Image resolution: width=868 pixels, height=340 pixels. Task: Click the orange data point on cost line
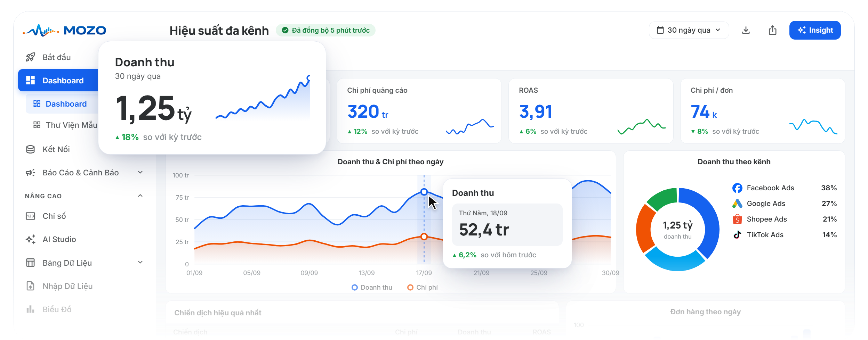click(x=424, y=237)
